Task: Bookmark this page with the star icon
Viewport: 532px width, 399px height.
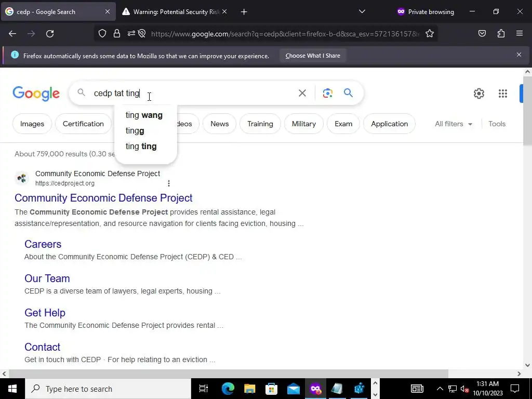Action: 430,34
